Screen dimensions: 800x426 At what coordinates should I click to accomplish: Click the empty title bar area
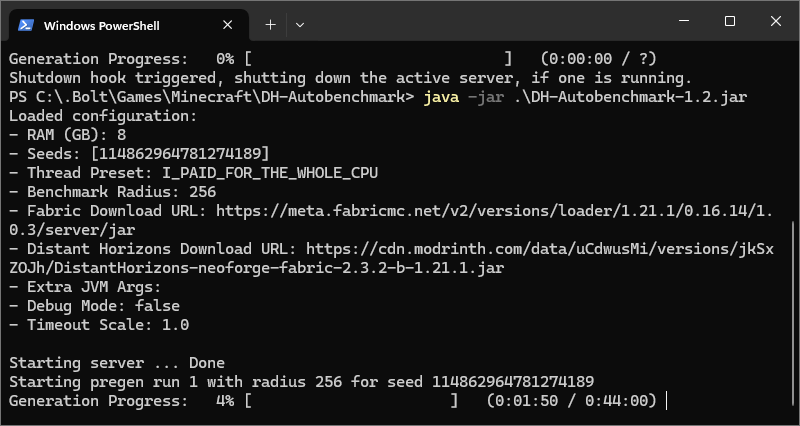pos(485,21)
